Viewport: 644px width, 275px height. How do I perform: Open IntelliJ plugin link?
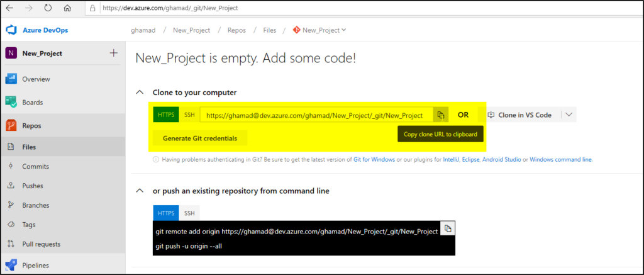pos(452,159)
